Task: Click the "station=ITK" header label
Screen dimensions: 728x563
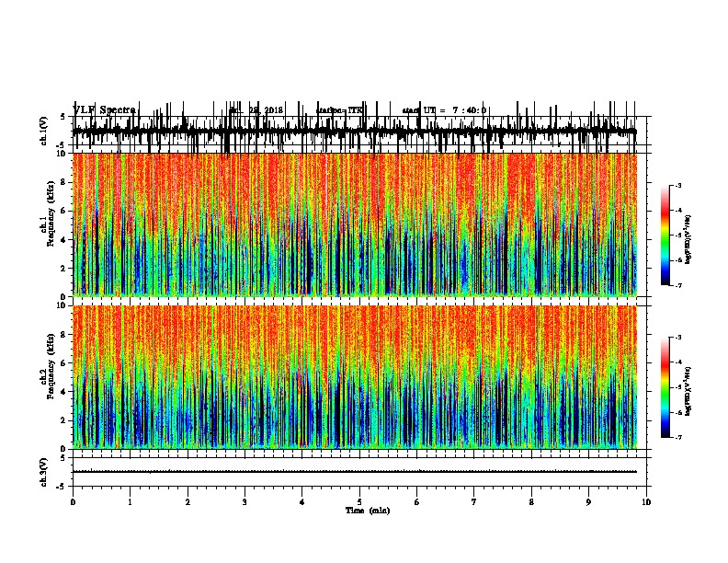Action: coord(339,110)
